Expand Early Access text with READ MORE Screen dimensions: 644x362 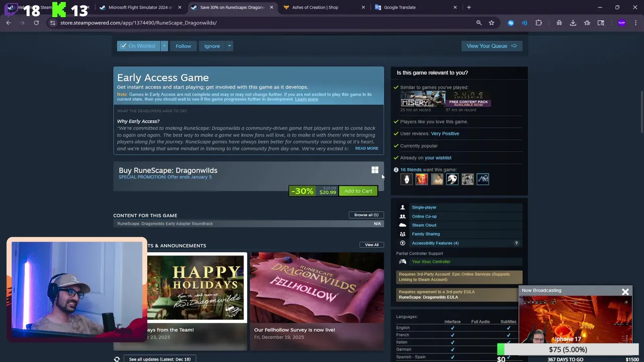pyautogui.click(x=367, y=148)
